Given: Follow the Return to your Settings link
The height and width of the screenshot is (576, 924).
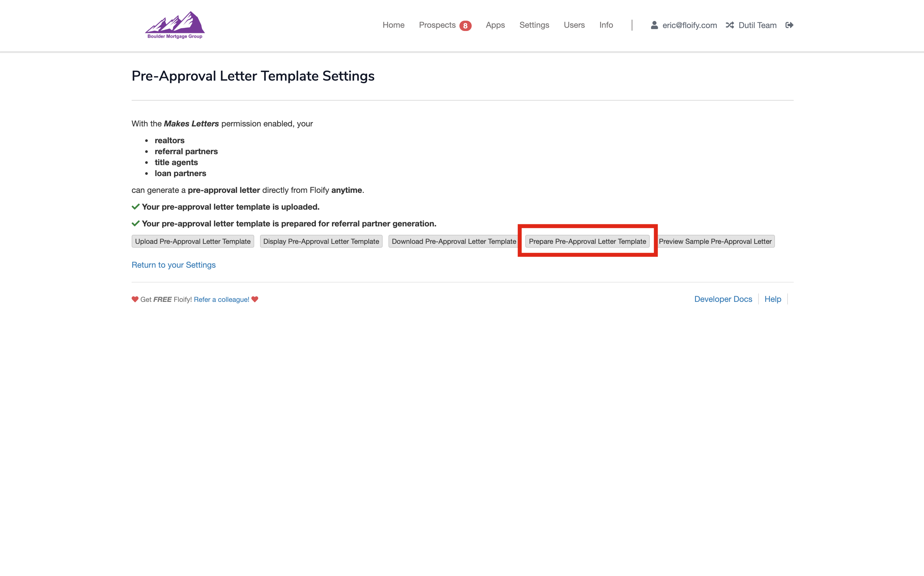Looking at the screenshot, I should click(173, 265).
